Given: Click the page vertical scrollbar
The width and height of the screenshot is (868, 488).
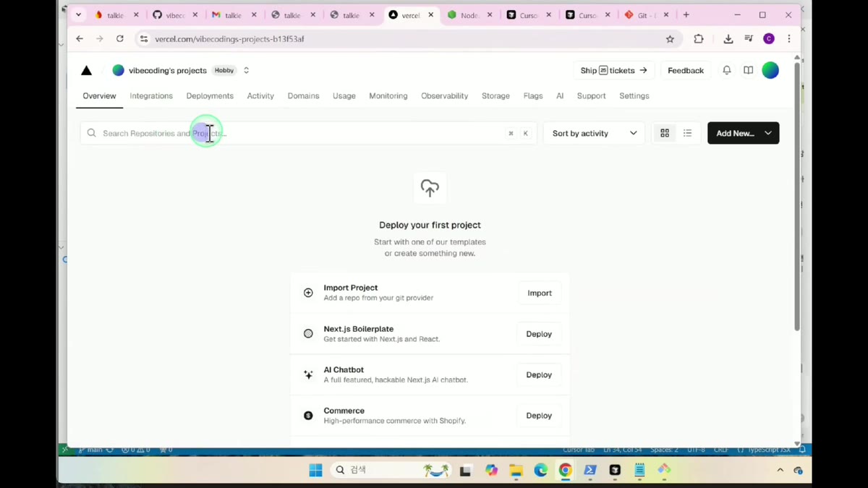Looking at the screenshot, I should click(797, 195).
